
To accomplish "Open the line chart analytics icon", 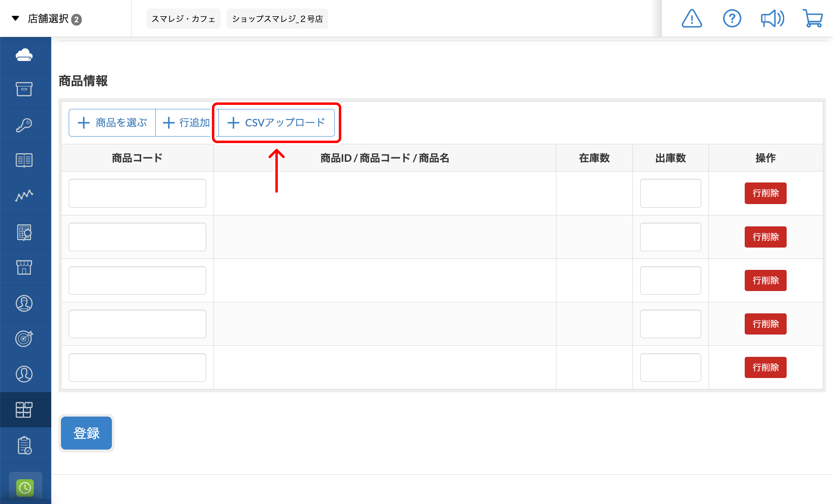I will point(24,196).
